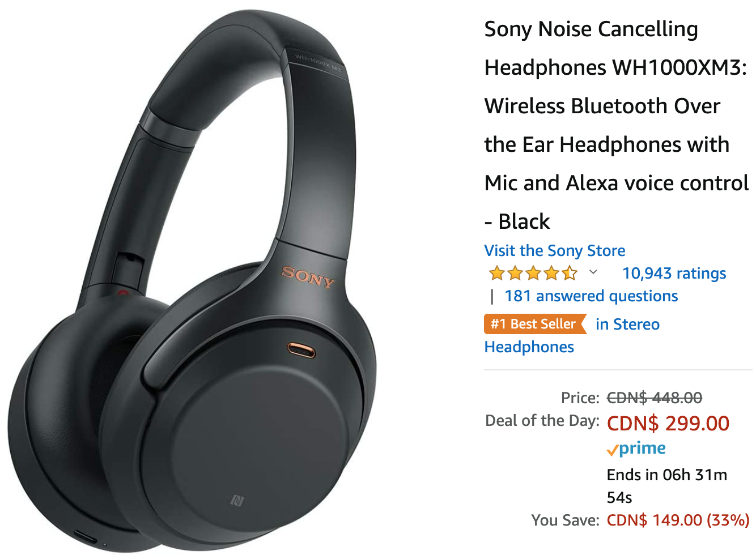Screen dimensions: 756x555
Task: Click the half-filled fifth star
Action: pyautogui.click(x=570, y=274)
